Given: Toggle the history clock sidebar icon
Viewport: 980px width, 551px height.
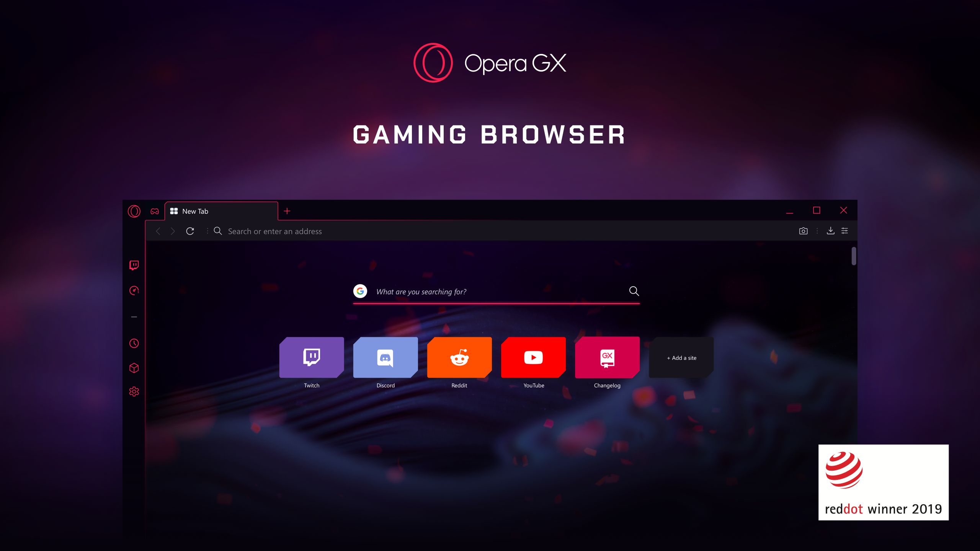Looking at the screenshot, I should pos(134,344).
